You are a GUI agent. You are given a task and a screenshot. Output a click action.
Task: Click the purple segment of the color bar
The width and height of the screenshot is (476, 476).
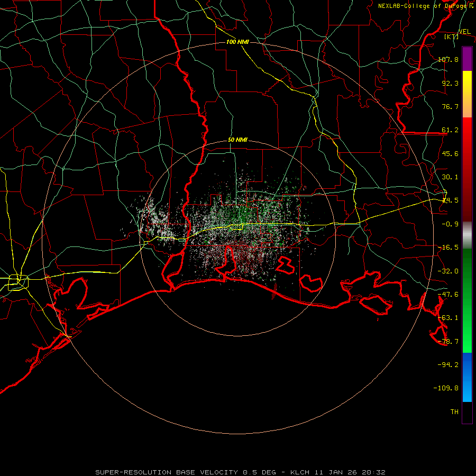click(x=467, y=59)
